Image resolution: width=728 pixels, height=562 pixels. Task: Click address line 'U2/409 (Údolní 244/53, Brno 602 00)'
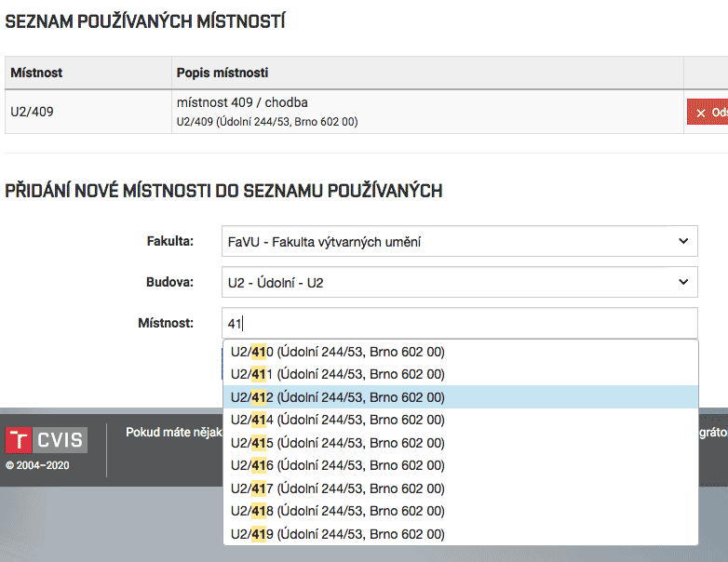267,122
